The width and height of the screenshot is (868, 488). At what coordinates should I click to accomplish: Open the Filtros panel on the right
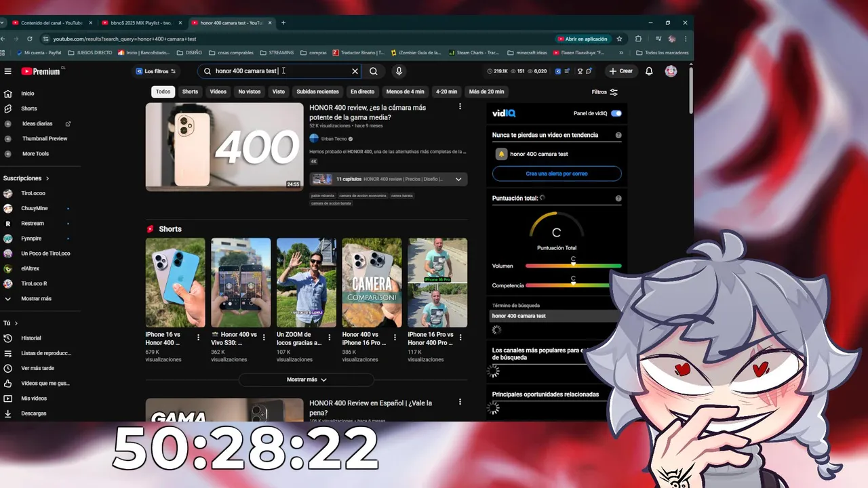click(x=604, y=92)
